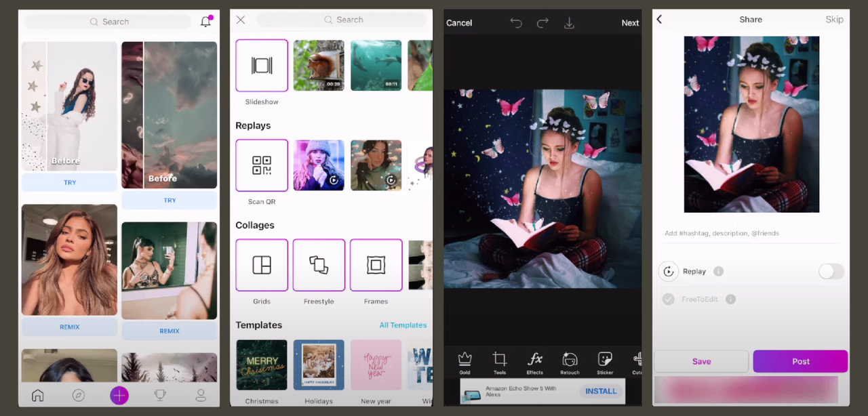
Task: Tap the purple plus create button
Action: [119, 395]
